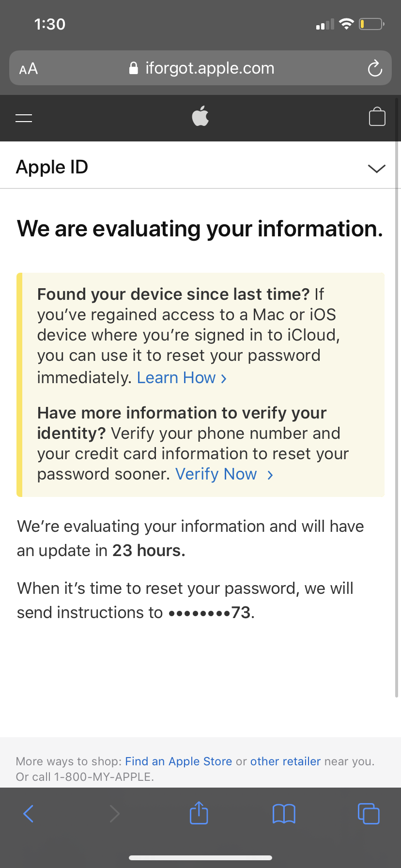
Task: Open the AA reader text options
Action: coord(29,68)
